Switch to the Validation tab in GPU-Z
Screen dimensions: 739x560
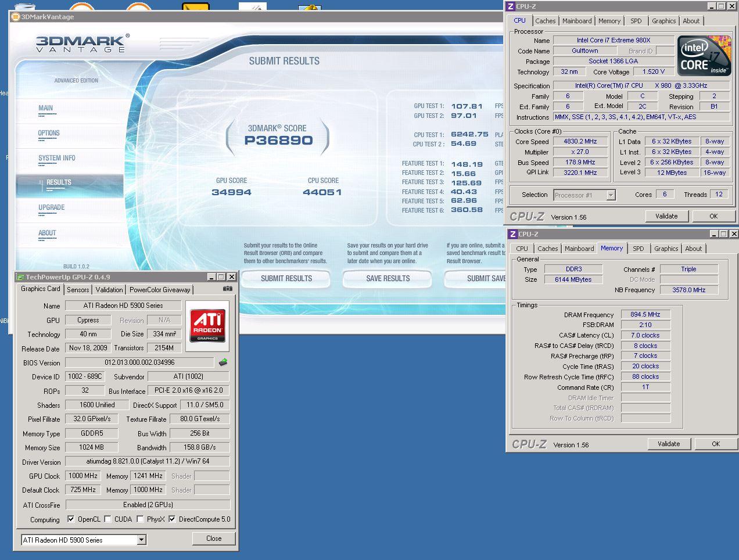tap(109, 289)
